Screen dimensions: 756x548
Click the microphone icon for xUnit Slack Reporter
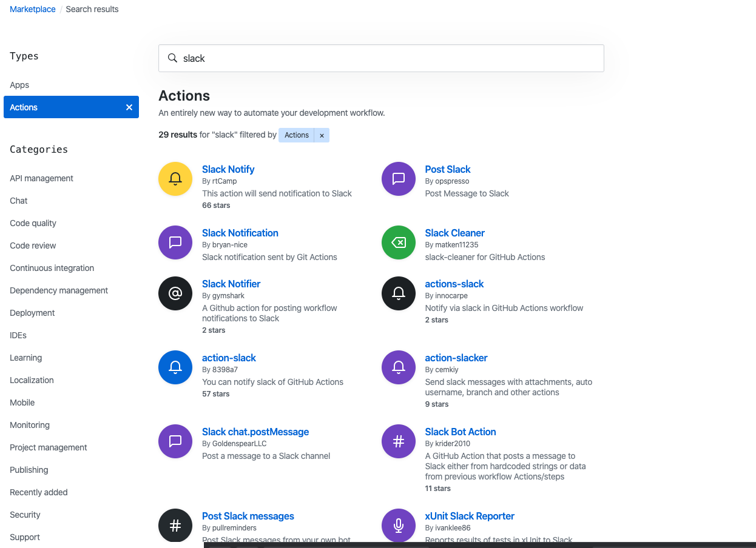[399, 526]
